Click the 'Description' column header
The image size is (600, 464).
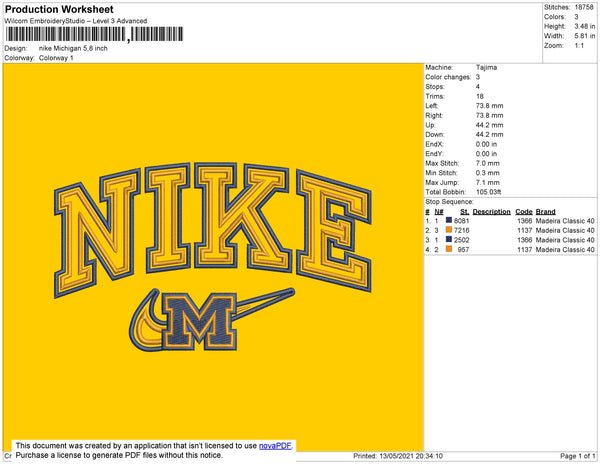[491, 212]
